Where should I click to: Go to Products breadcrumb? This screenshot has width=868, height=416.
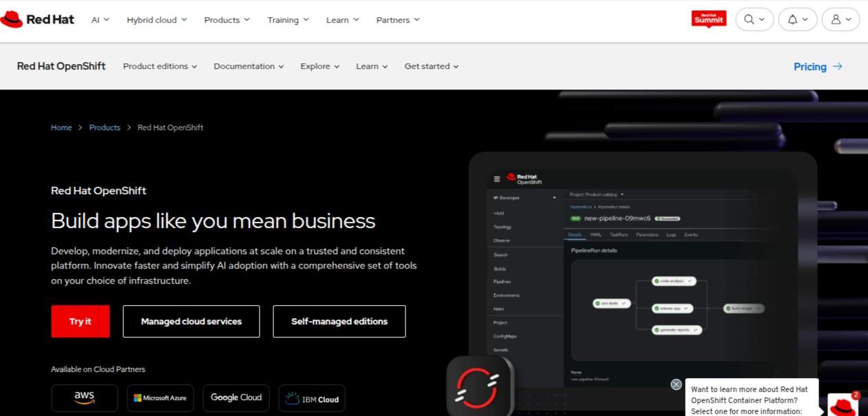105,127
